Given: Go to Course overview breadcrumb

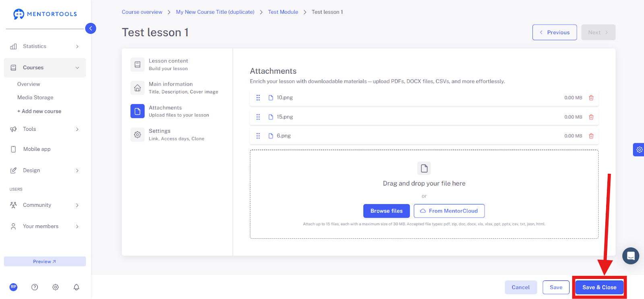Looking at the screenshot, I should (142, 12).
